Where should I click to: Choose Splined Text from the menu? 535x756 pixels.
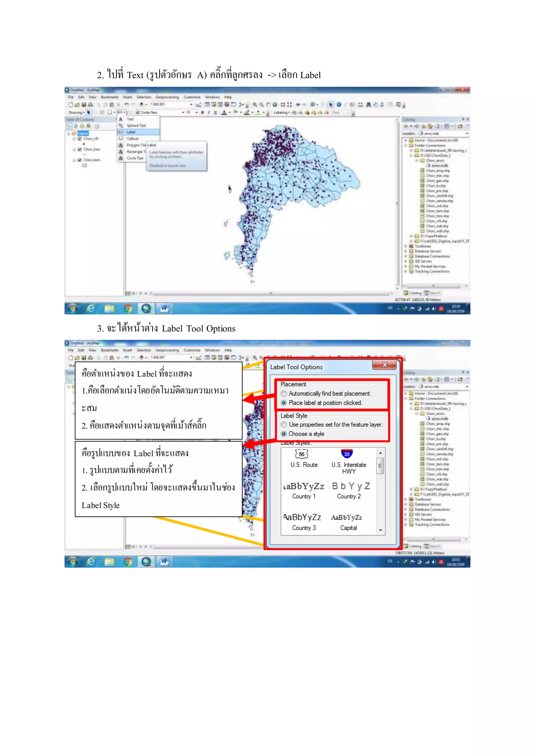click(136, 126)
